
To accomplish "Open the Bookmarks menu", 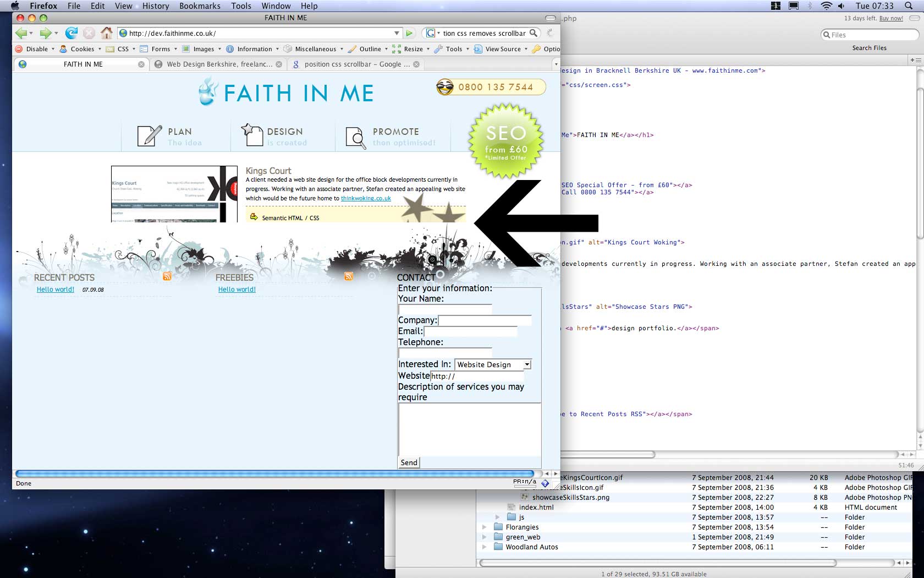I will point(200,6).
